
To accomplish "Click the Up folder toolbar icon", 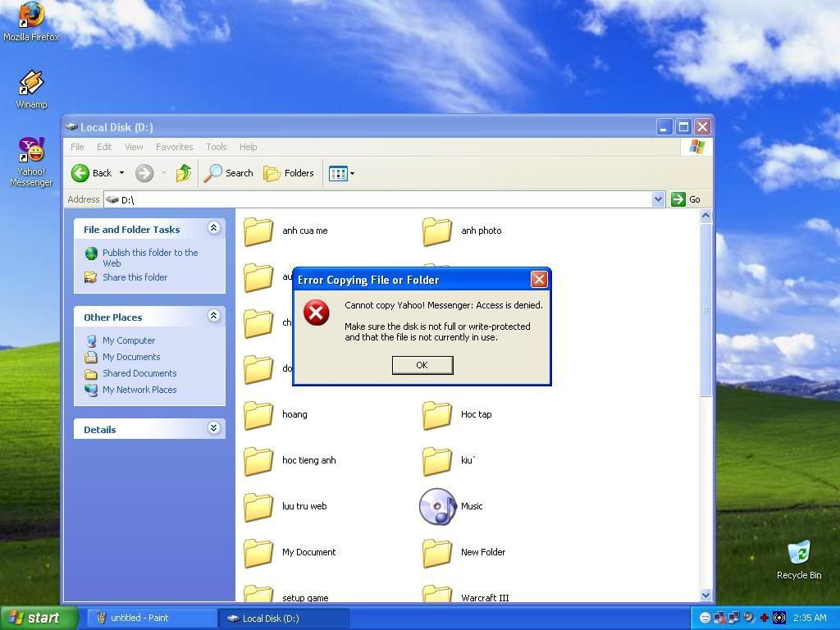I will tap(184, 173).
